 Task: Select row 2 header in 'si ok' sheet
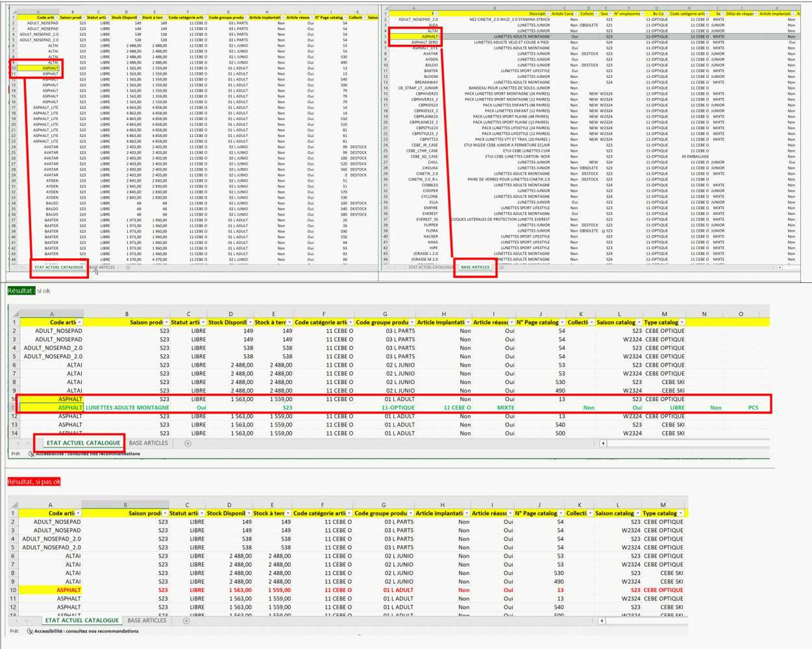click(x=14, y=331)
